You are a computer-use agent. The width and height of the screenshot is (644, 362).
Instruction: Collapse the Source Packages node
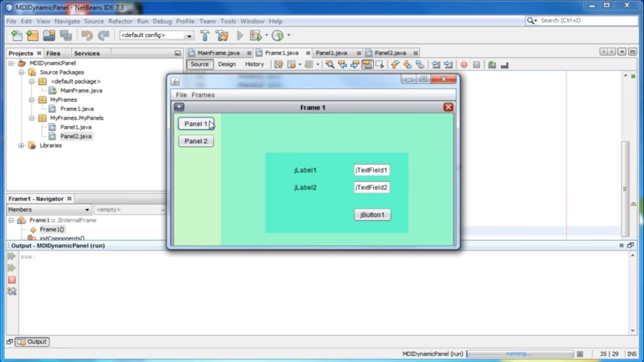(22, 72)
